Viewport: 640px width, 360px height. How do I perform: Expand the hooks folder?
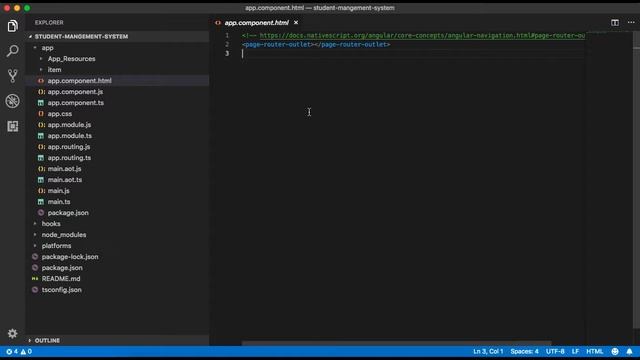click(51, 224)
